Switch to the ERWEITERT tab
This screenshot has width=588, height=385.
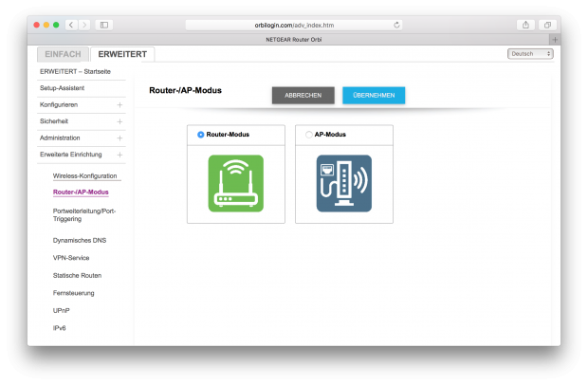click(x=122, y=54)
